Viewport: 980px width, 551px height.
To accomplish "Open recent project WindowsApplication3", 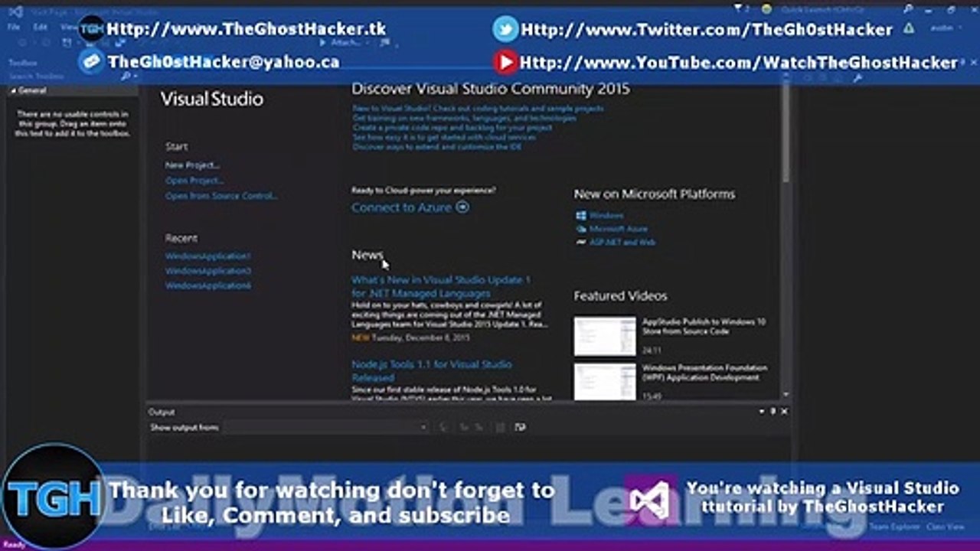I will point(208,270).
